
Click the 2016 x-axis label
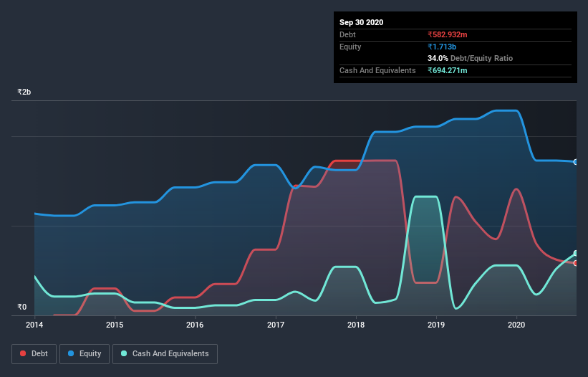point(195,325)
